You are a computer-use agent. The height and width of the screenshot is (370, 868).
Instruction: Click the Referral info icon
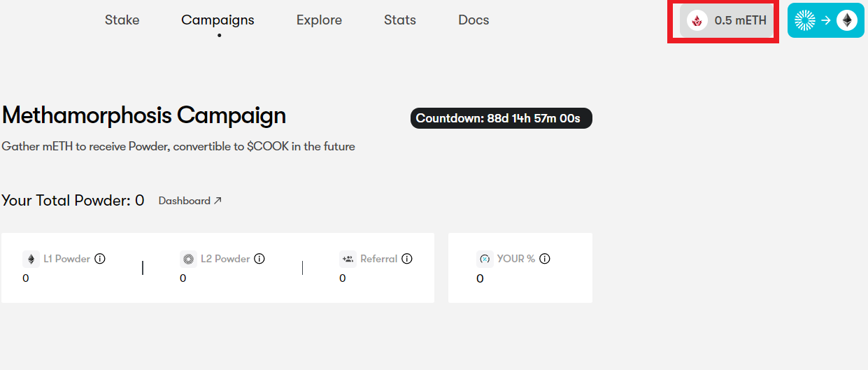pyautogui.click(x=407, y=259)
